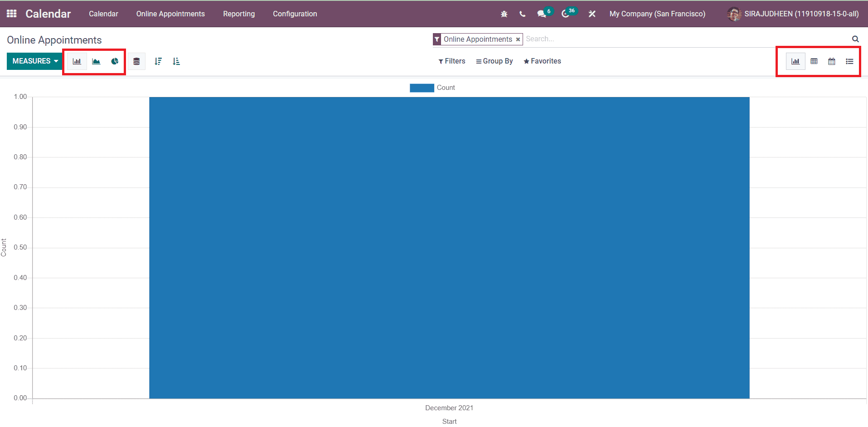The image size is (868, 427).
Task: Remove the Online Appointments filter tag
Action: click(518, 39)
